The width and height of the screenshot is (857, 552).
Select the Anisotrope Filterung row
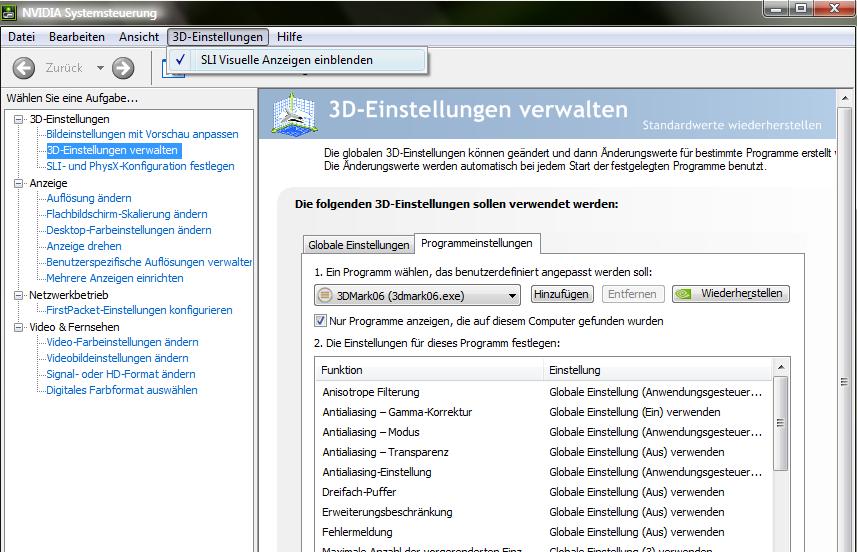pyautogui.click(x=544, y=392)
